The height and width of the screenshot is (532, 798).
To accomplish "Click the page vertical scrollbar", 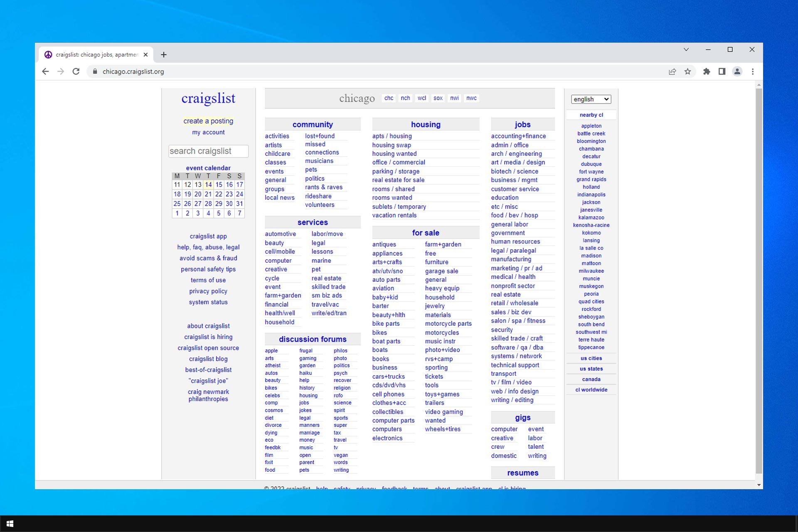I will [759, 281].
